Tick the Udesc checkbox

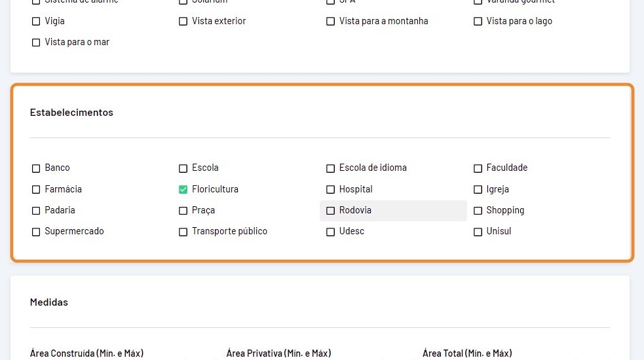331,232
